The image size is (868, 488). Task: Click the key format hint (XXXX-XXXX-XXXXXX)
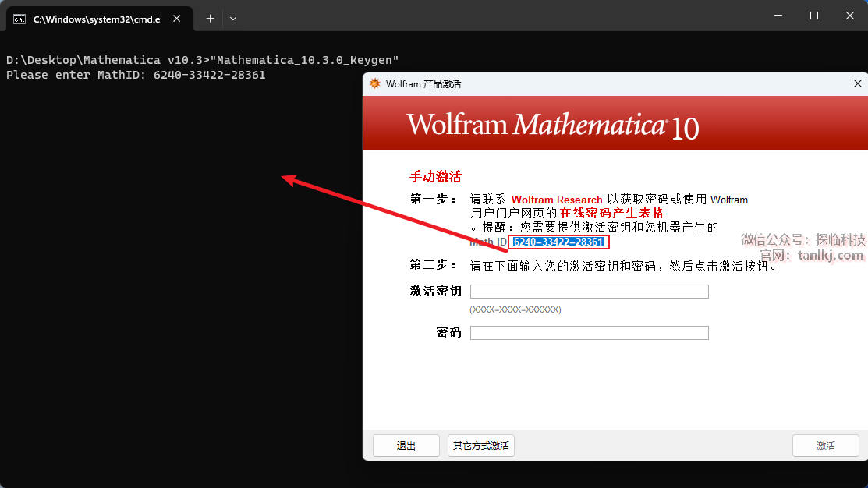(515, 309)
